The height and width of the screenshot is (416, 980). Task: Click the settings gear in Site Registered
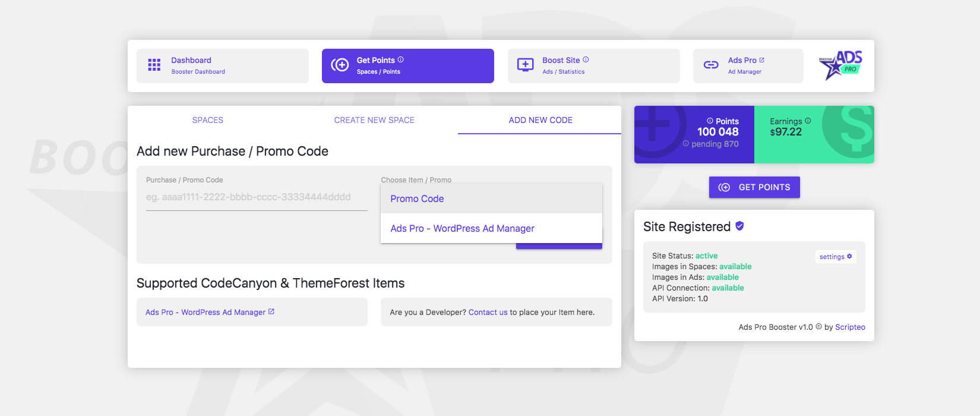[835, 256]
